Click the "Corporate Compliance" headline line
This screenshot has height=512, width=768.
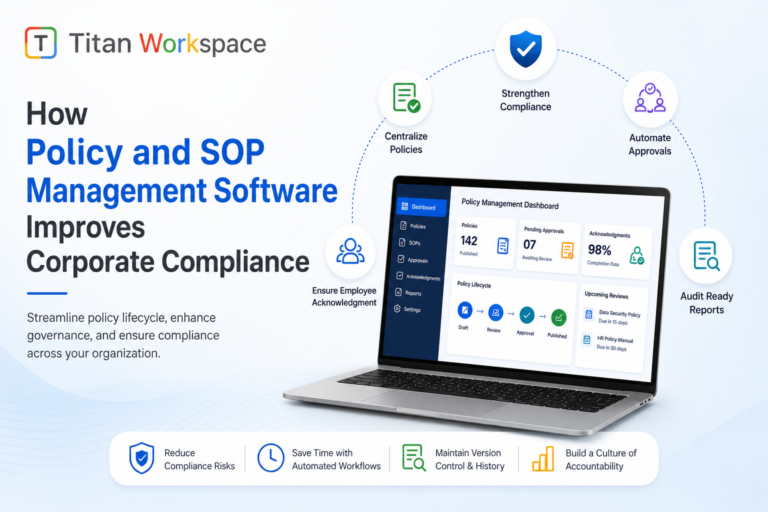tap(168, 262)
